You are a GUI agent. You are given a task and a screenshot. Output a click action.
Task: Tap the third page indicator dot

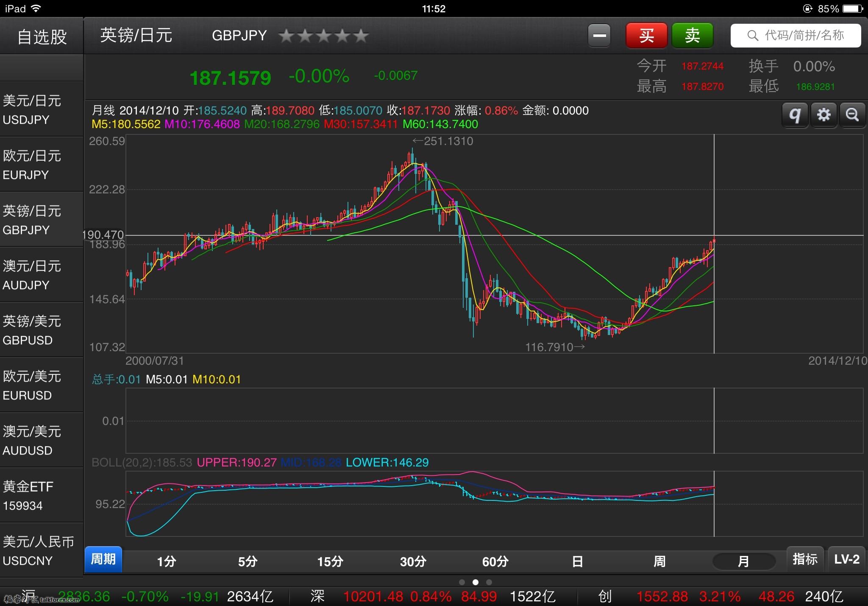pos(489,582)
